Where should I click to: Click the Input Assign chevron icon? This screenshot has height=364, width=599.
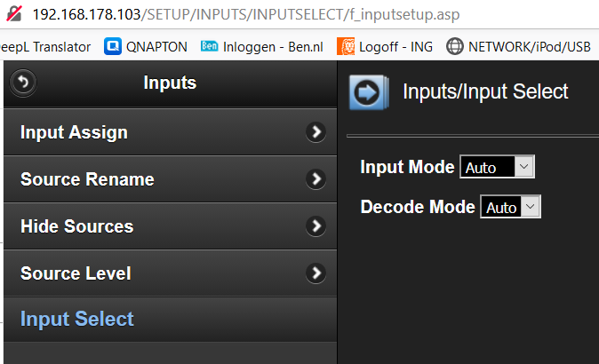pyautogui.click(x=315, y=132)
